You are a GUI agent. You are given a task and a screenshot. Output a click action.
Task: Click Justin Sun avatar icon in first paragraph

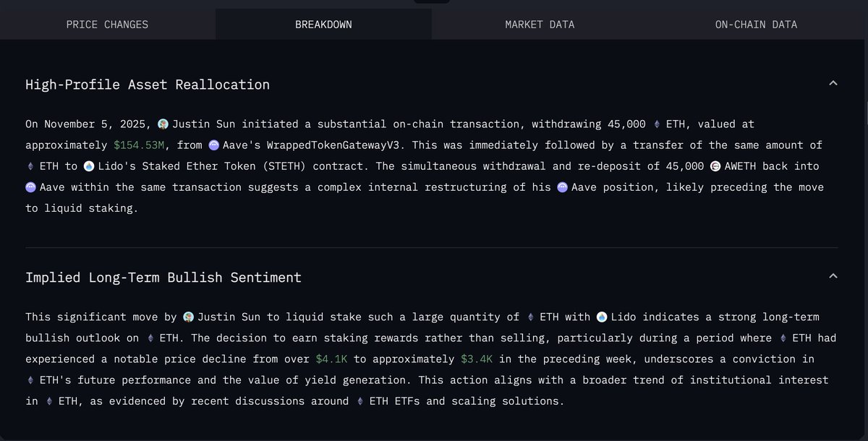pyautogui.click(x=163, y=124)
